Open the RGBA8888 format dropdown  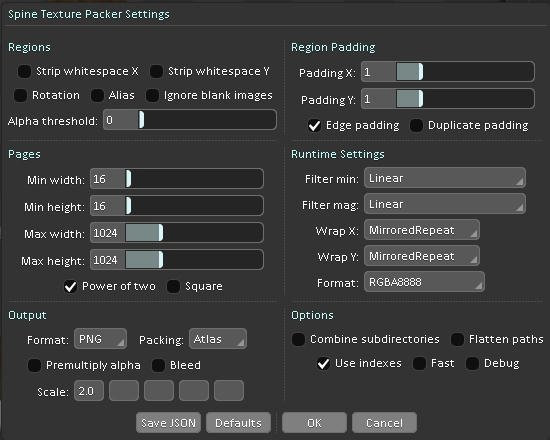(x=424, y=282)
